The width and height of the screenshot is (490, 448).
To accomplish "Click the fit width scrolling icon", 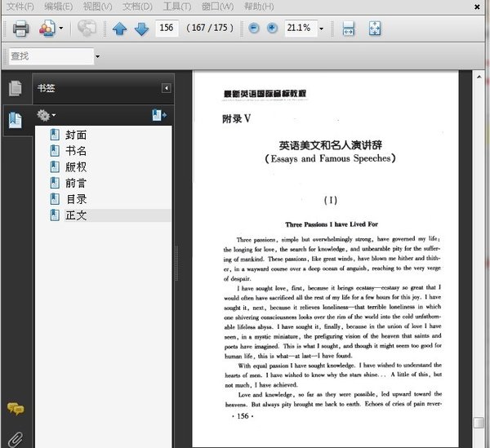I will click(349, 29).
